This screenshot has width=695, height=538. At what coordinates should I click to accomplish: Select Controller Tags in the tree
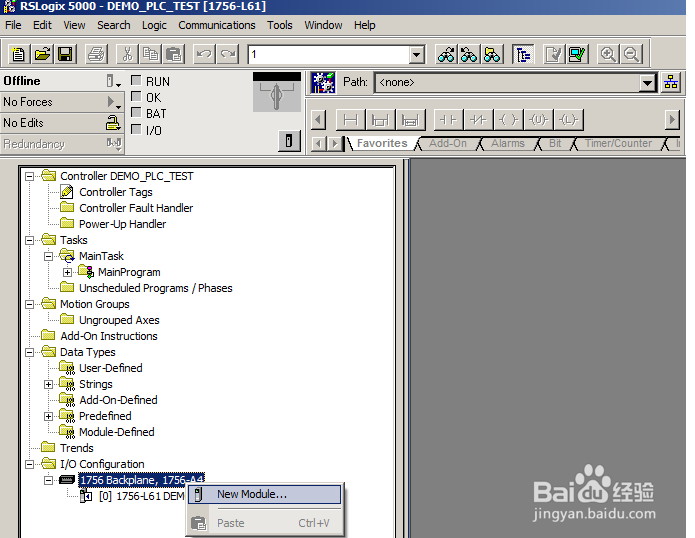coord(116,192)
